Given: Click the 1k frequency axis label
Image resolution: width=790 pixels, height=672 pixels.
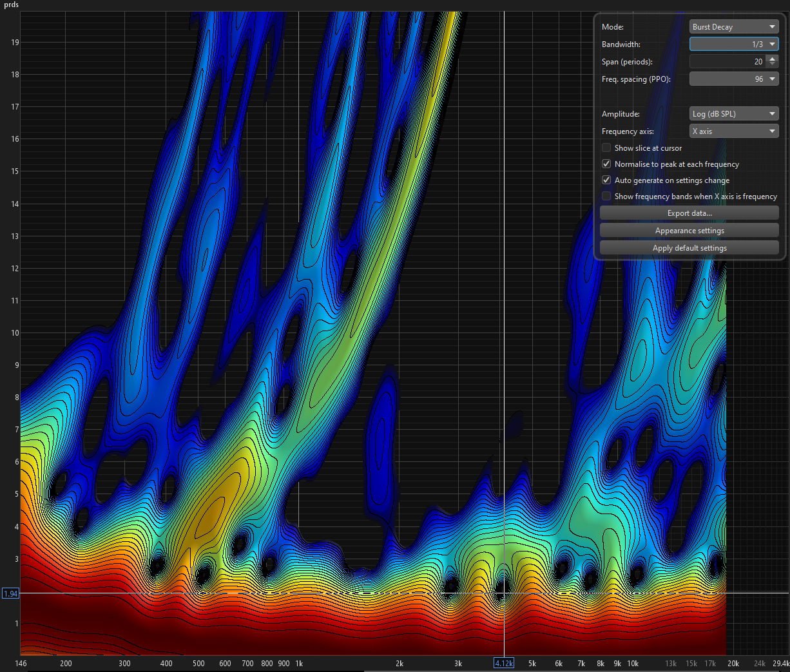Looking at the screenshot, I should (x=299, y=664).
